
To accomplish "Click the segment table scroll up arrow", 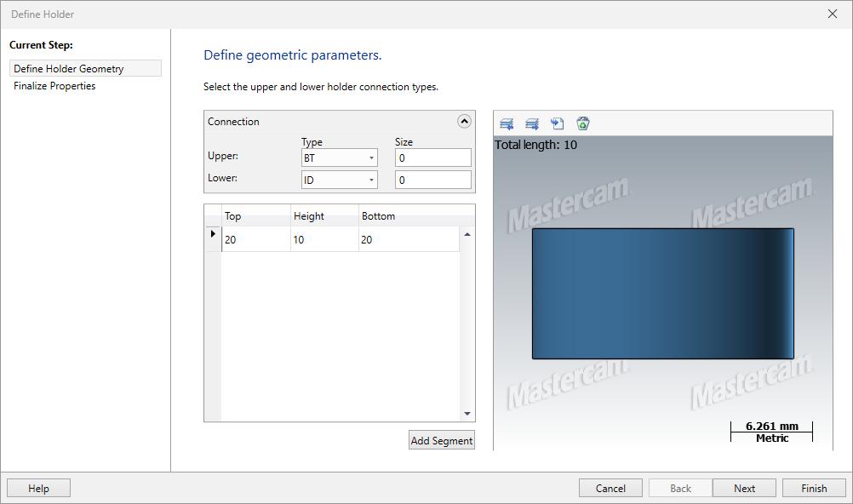I will [467, 235].
